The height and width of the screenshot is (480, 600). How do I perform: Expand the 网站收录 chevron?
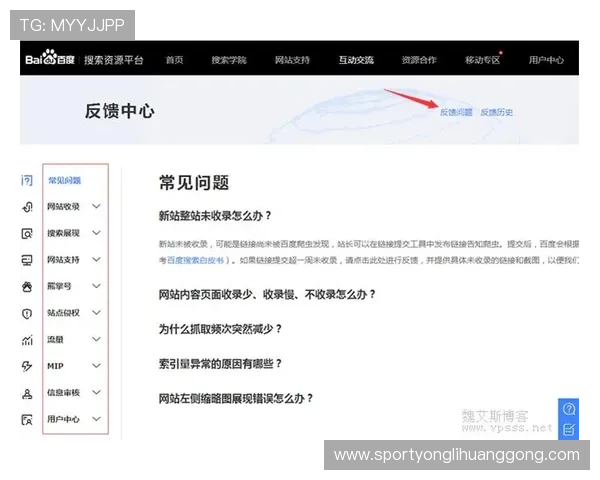point(96,206)
